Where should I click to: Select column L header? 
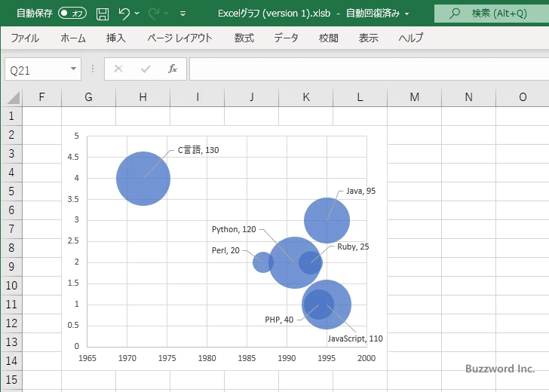pyautogui.click(x=360, y=97)
